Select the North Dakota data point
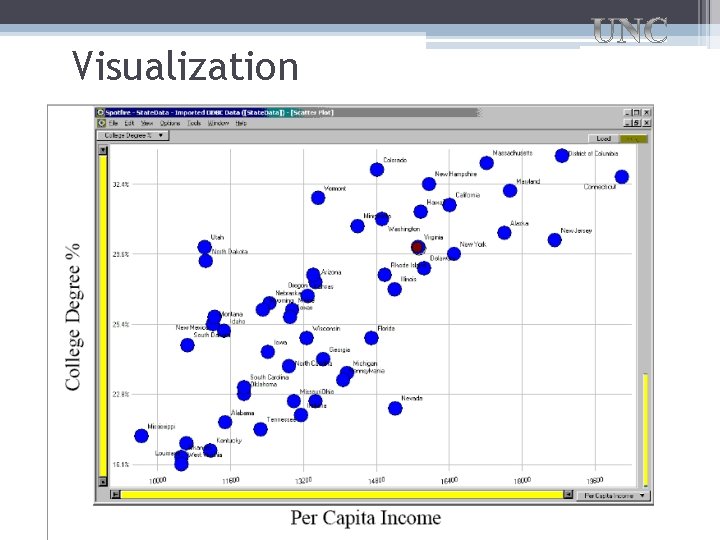This screenshot has height=540, width=720. (x=206, y=261)
